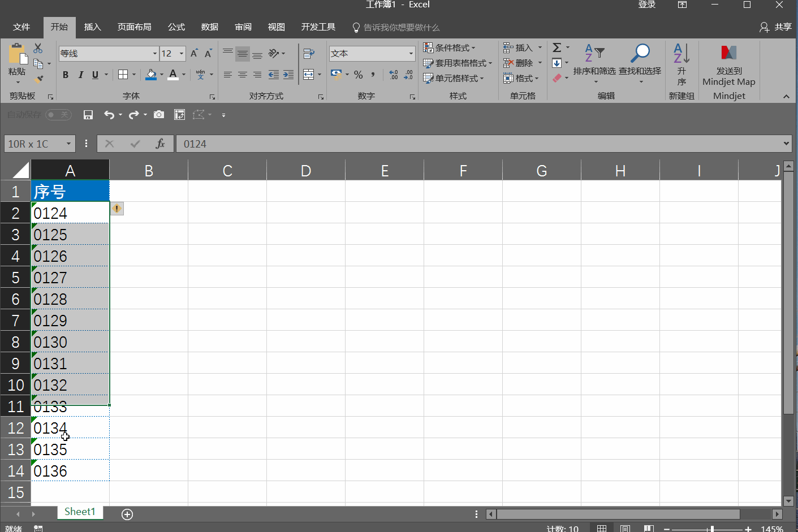Screen dimensions: 798x532
Task: Toggle Italic formatting
Action: pyautogui.click(x=80, y=75)
